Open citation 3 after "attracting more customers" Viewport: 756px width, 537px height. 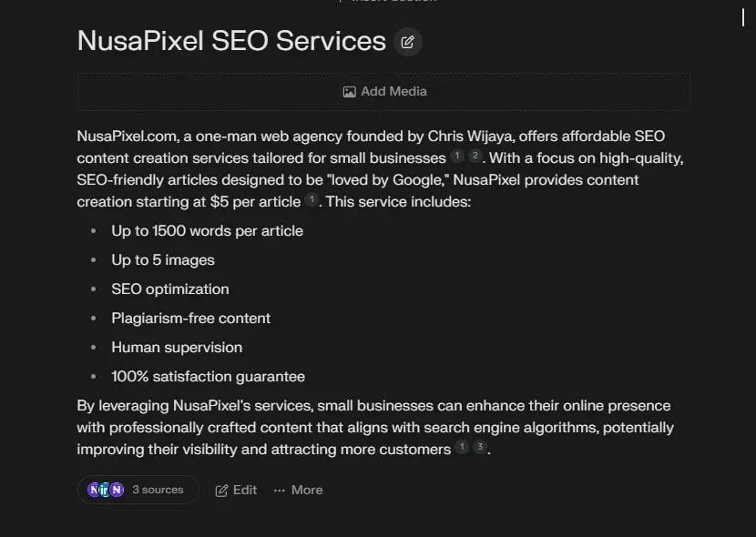[479, 448]
